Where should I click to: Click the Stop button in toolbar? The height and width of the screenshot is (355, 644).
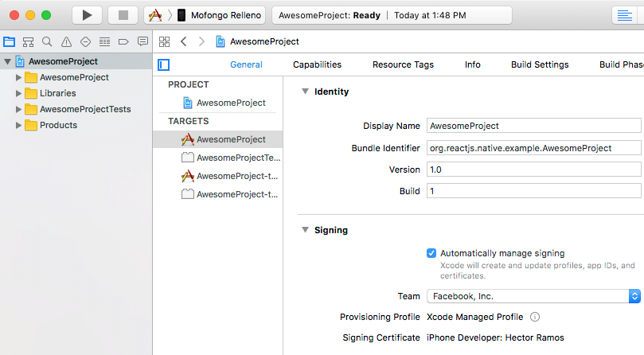[x=123, y=15]
